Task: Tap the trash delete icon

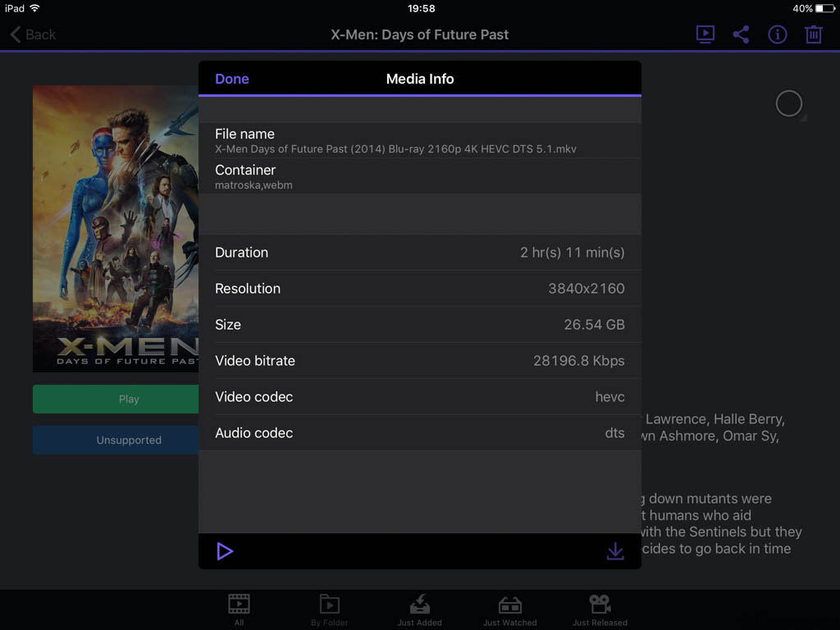Action: click(x=813, y=34)
